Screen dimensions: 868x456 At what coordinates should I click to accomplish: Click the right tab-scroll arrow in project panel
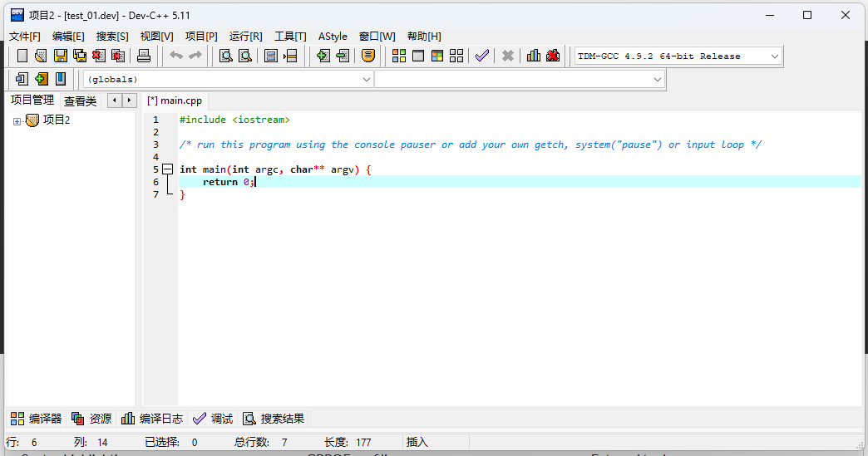130,101
